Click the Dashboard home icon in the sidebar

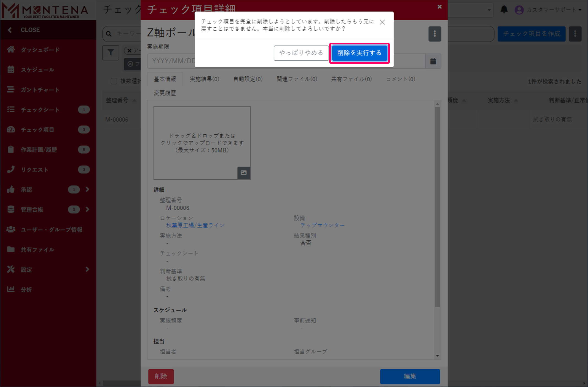pos(11,50)
